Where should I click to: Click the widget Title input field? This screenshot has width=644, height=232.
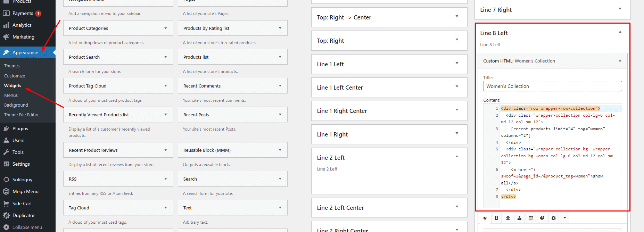pyautogui.click(x=552, y=86)
